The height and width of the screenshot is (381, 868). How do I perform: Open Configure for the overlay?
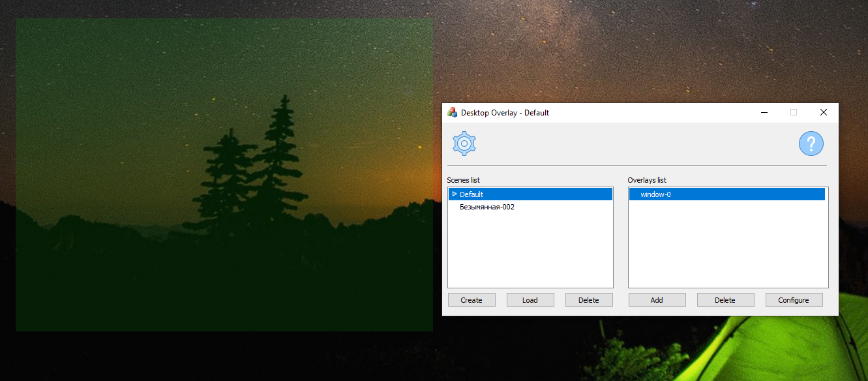click(794, 300)
